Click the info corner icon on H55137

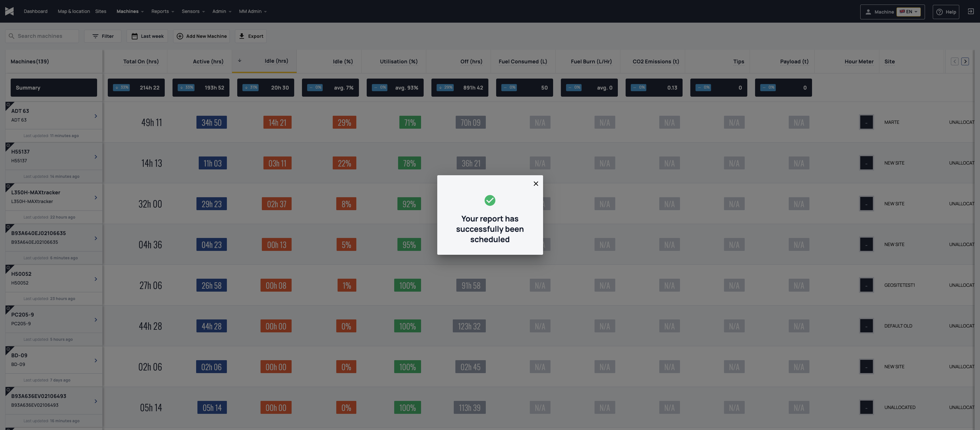click(x=8, y=145)
